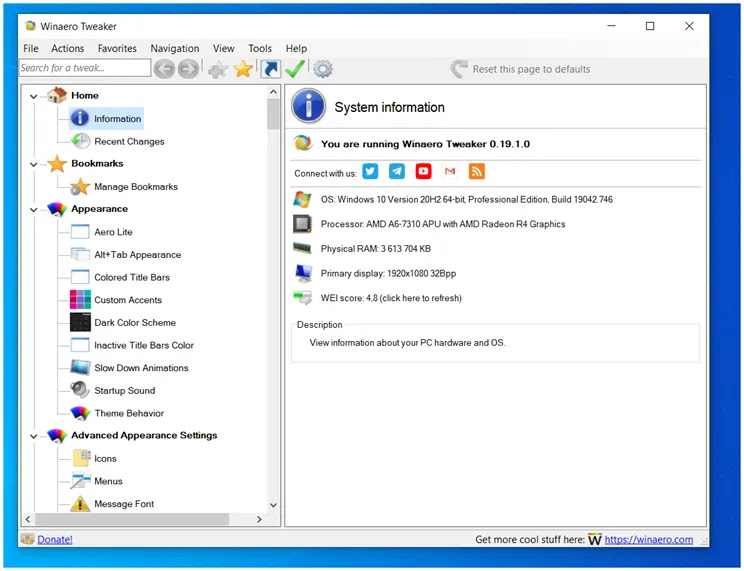Click Reset this page to defaults
Viewport: 744px width, 571px height.
tap(521, 69)
